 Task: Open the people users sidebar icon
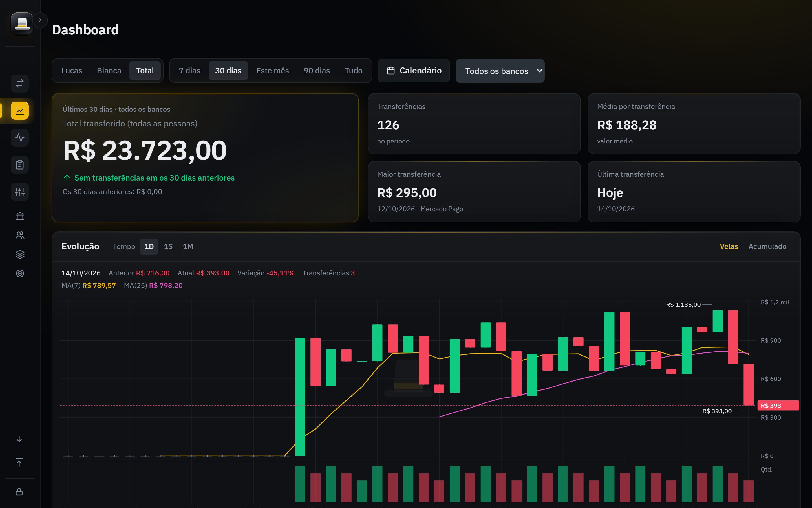tap(20, 235)
